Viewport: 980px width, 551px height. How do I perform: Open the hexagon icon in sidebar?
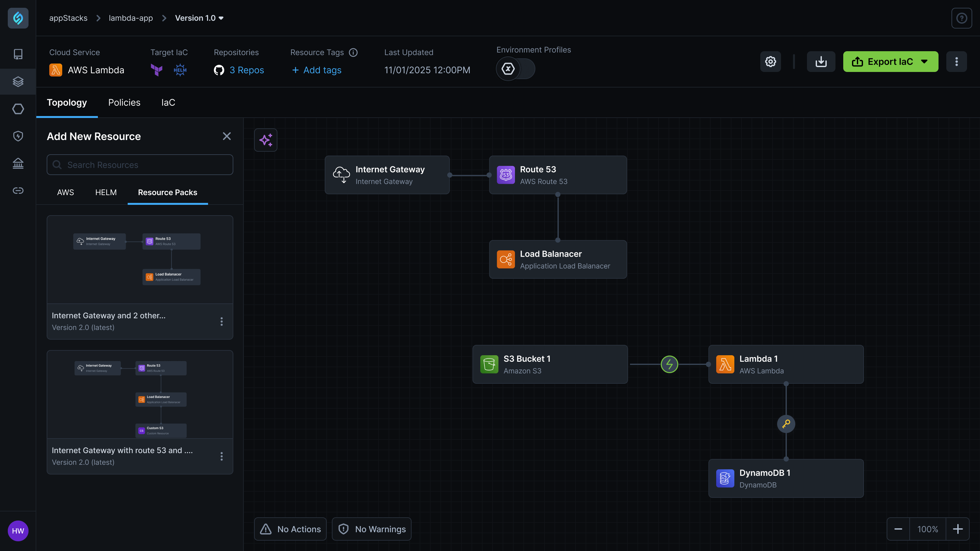pos(18,109)
